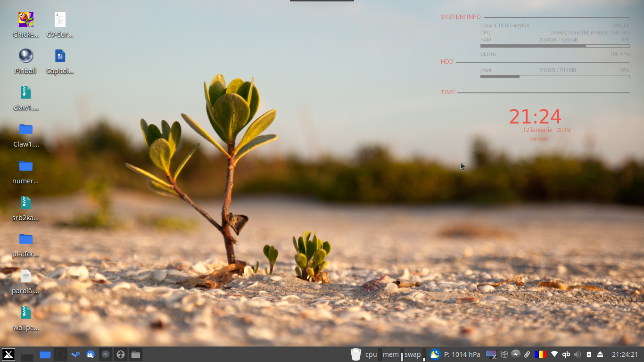Open the Messenger taskbar launcher
This screenshot has width=644, height=362.
click(106, 354)
